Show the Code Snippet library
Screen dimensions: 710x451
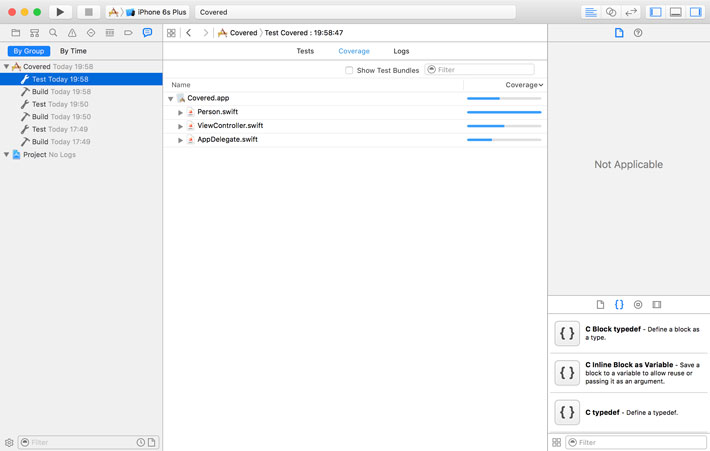[x=619, y=304]
